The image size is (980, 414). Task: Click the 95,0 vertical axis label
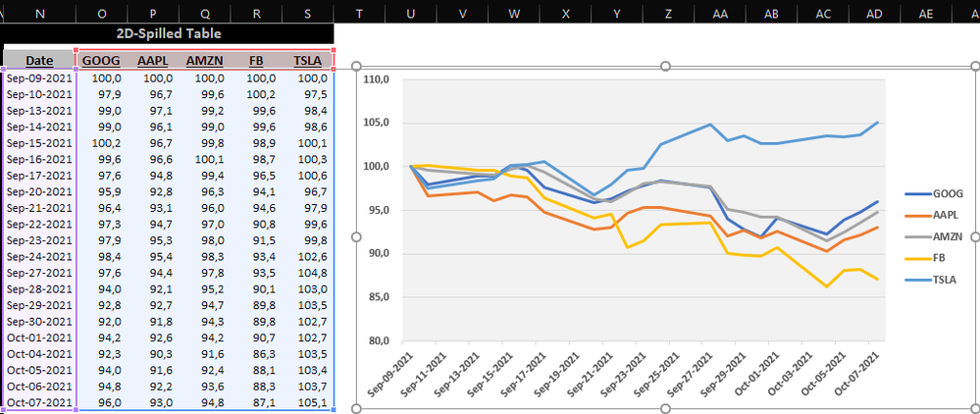coord(380,210)
